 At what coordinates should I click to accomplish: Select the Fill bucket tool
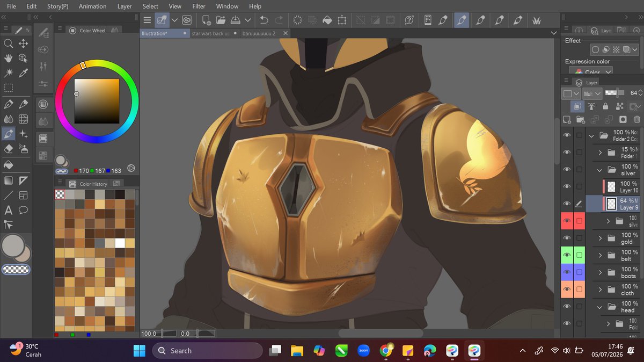tap(8, 165)
